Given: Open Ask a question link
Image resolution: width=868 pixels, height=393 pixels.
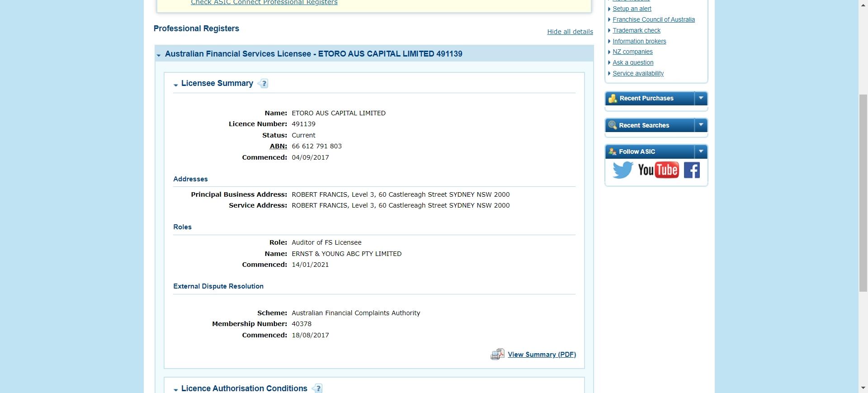Looking at the screenshot, I should [632, 62].
